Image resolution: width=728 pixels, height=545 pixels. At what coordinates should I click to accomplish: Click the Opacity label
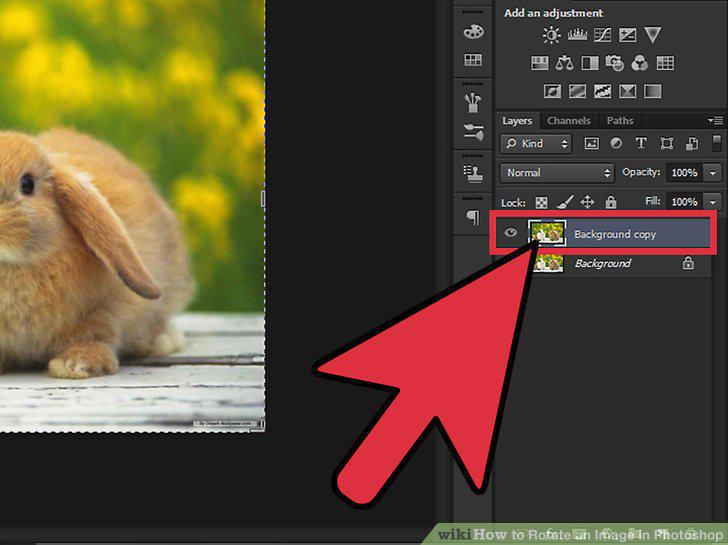(x=641, y=172)
